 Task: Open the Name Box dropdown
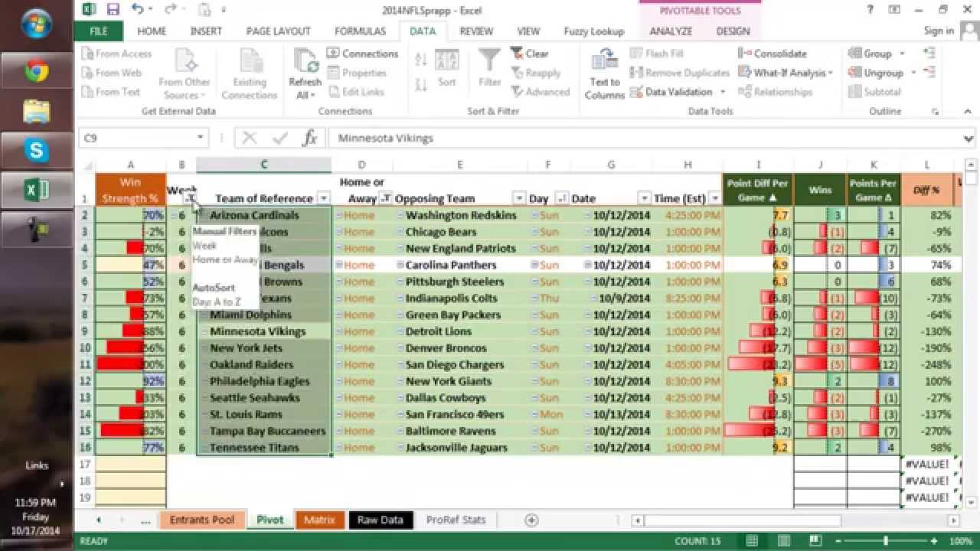(x=201, y=139)
